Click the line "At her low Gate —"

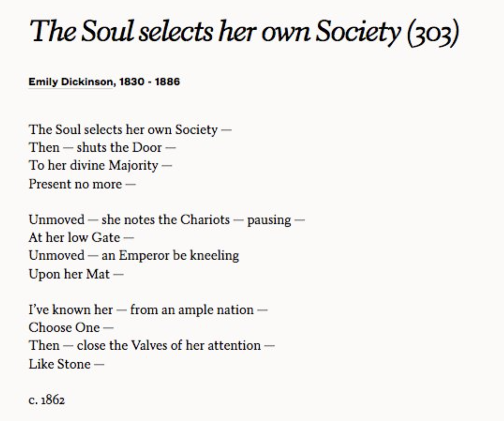point(81,238)
